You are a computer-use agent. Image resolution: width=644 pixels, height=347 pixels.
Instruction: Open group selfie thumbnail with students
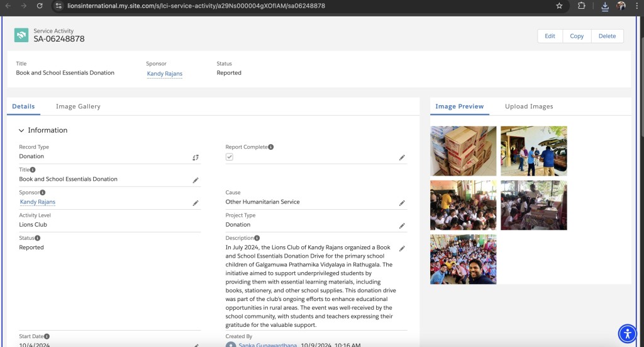pos(464,259)
